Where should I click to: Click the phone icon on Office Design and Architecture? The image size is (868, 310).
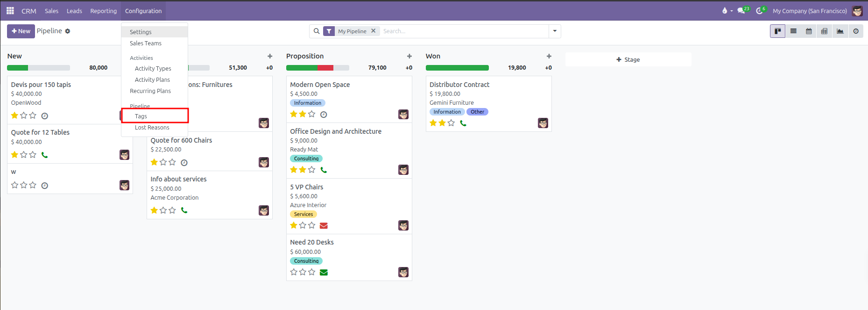pos(324,170)
